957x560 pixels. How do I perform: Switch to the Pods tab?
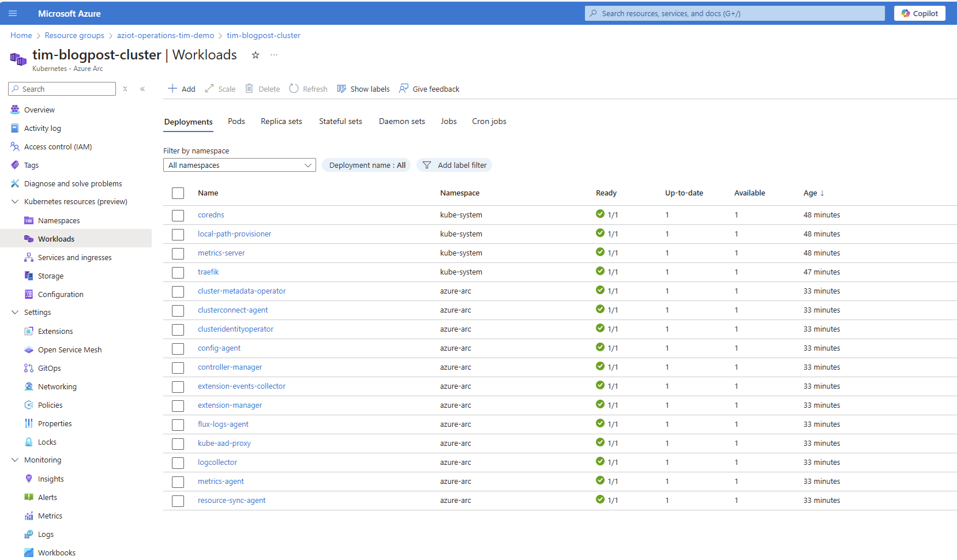pyautogui.click(x=237, y=122)
